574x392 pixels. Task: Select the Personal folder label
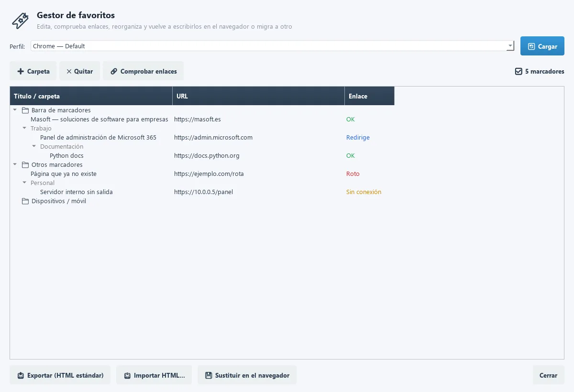coord(43,183)
